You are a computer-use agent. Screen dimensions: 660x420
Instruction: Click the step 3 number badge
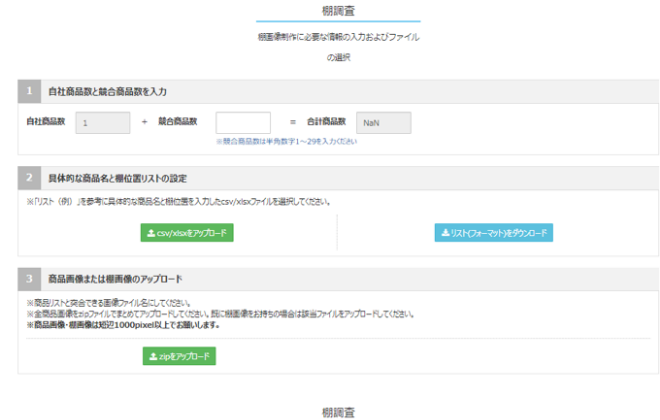coord(29,277)
